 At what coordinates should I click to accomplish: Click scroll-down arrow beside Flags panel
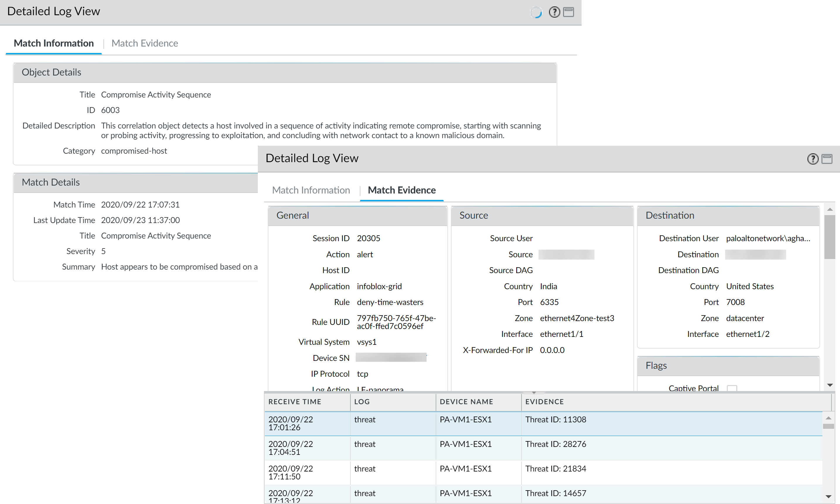(x=830, y=385)
